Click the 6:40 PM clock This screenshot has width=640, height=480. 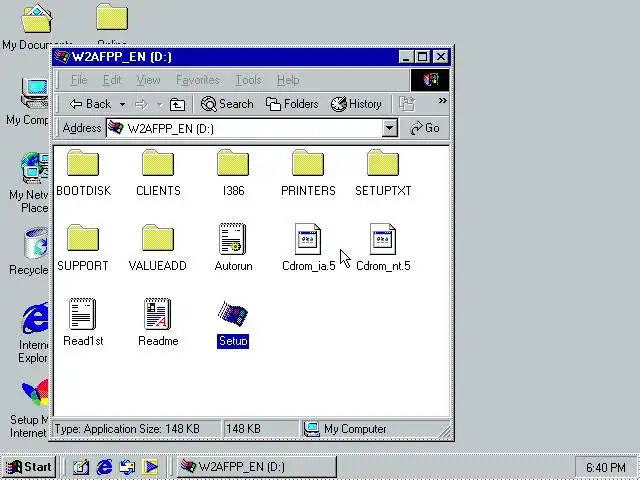(x=606, y=467)
